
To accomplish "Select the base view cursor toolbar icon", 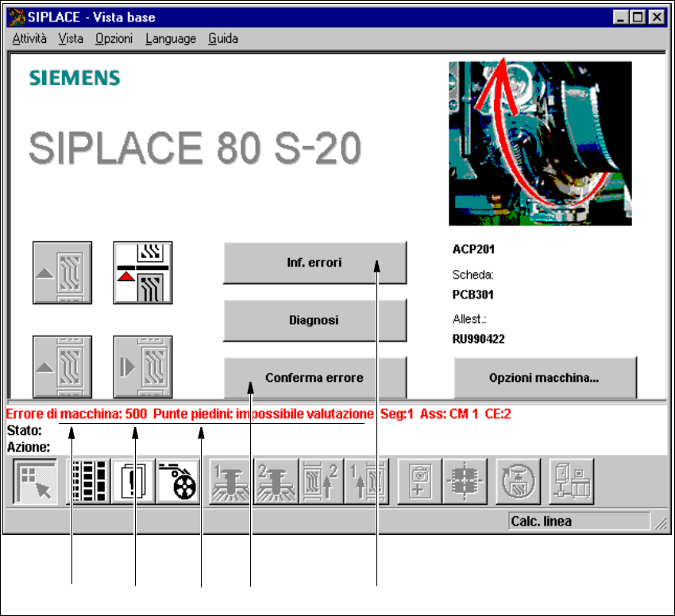I will click(x=35, y=481).
